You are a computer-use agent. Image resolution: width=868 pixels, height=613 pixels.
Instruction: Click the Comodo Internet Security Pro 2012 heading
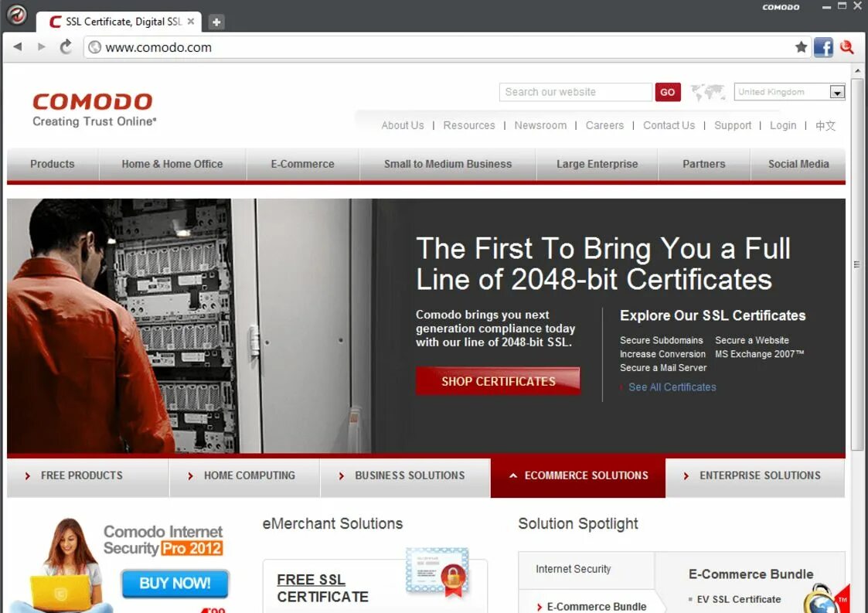pyautogui.click(x=163, y=540)
